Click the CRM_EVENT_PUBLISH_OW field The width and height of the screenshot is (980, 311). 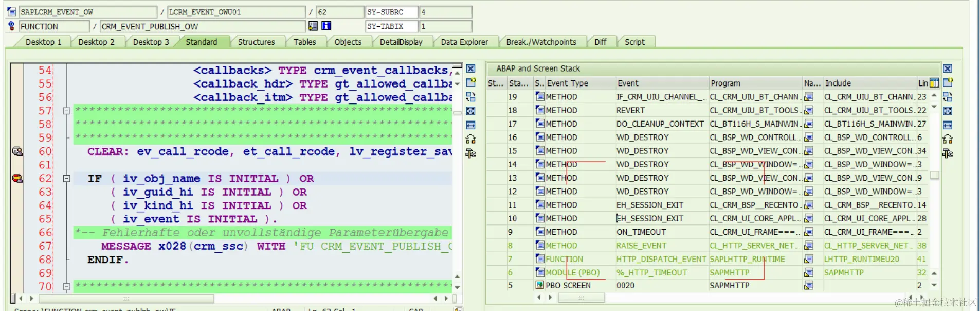(203, 26)
